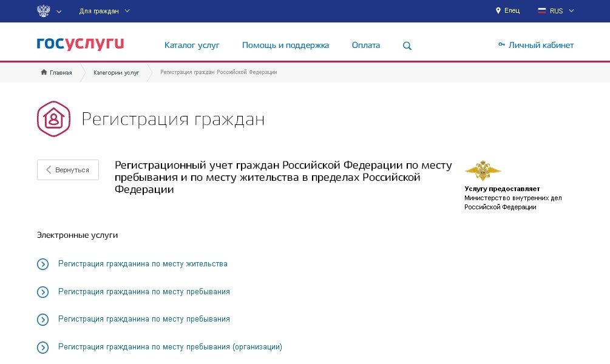Open 'Личный кабинет' link
The width and height of the screenshot is (610, 364).
click(541, 45)
